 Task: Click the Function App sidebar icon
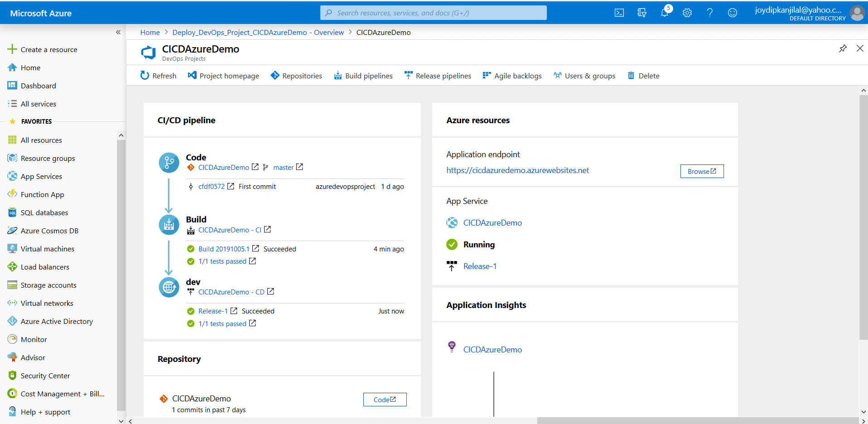(x=12, y=194)
